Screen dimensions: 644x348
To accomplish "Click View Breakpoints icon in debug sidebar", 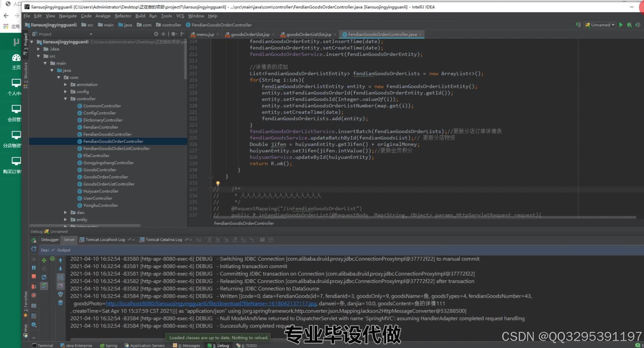I will coord(34,286).
